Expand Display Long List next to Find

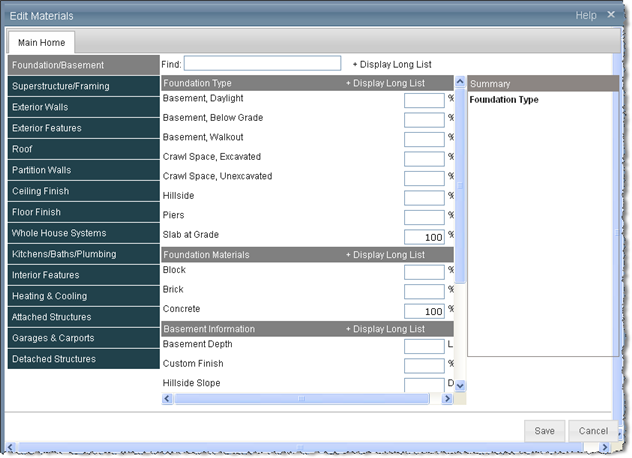point(392,65)
